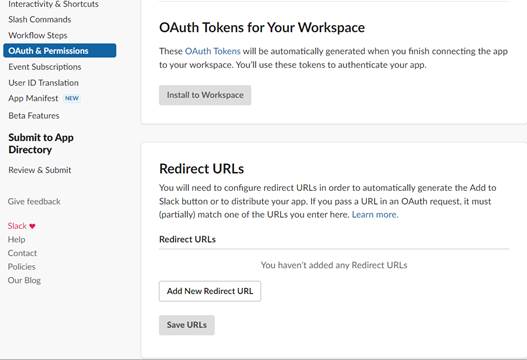Screen dimensions: 527x360
Task: Open the Help link
Action: tap(16, 240)
